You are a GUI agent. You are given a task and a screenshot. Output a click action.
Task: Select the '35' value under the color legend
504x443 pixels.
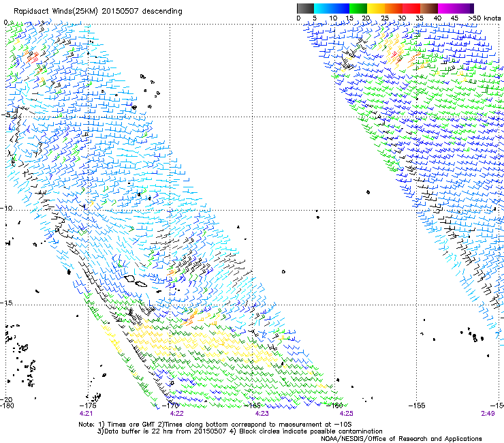click(420, 18)
